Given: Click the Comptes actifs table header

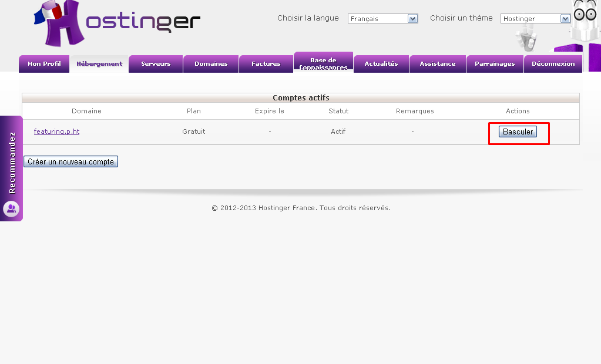Looking at the screenshot, I should click(x=301, y=97).
